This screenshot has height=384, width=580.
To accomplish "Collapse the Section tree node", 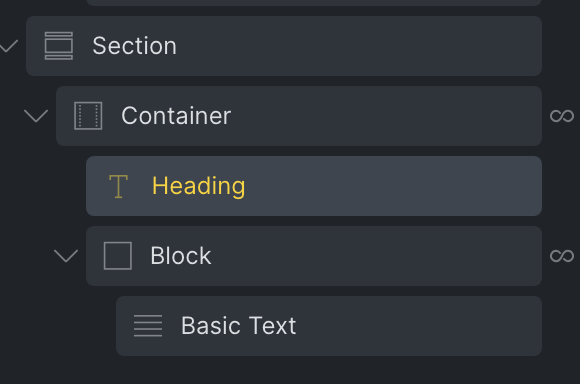I will coord(8,46).
